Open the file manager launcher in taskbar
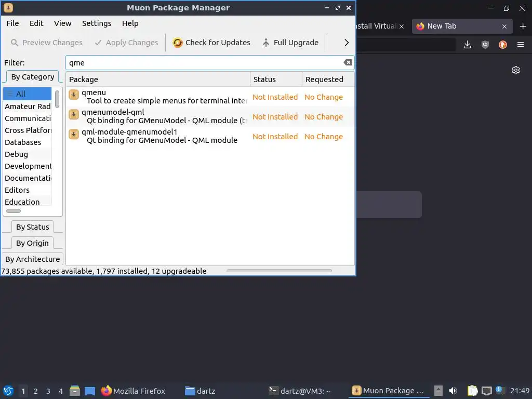Image resolution: width=532 pixels, height=399 pixels. click(x=75, y=391)
